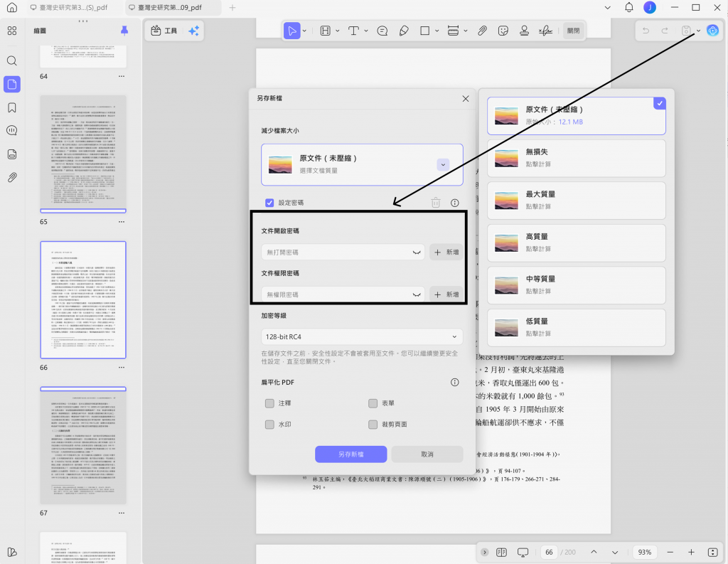Viewport: 728px width, 564px height.
Task: Open the 工具 tools menu
Action: [x=164, y=31]
